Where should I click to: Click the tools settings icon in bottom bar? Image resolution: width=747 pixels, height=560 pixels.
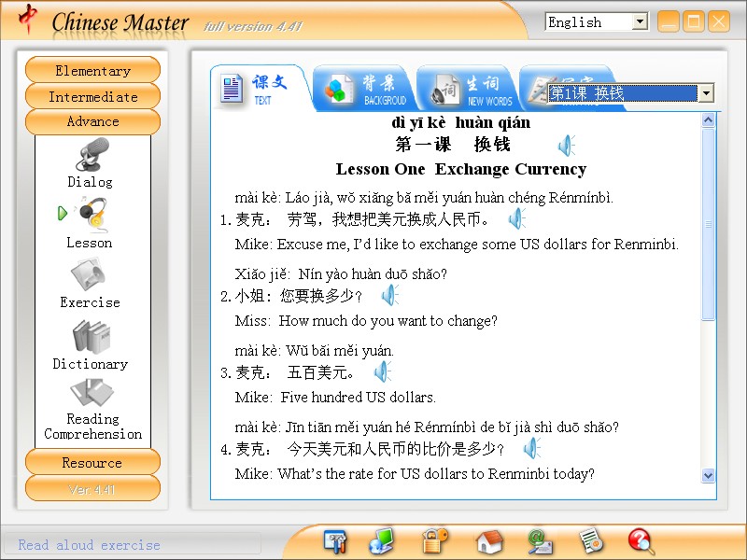(335, 542)
